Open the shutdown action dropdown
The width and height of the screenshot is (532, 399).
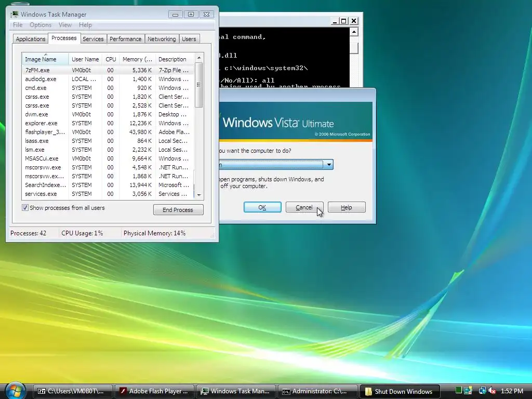[329, 165]
